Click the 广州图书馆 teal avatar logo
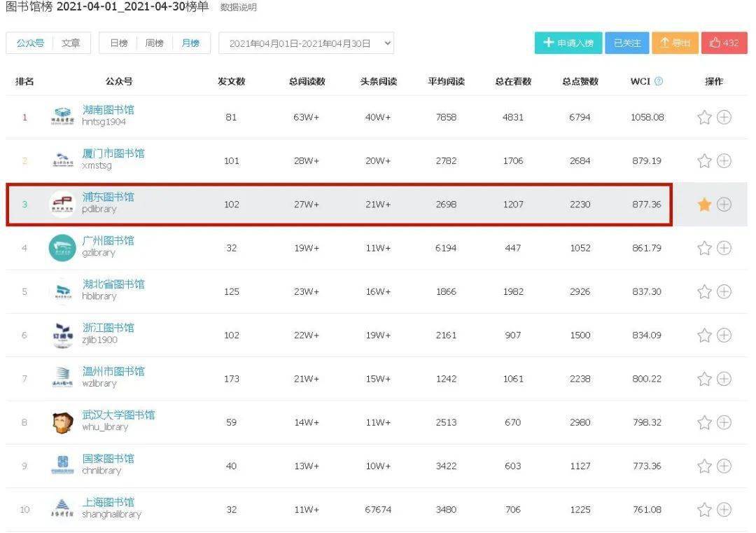The height and width of the screenshot is (533, 756). point(62,248)
